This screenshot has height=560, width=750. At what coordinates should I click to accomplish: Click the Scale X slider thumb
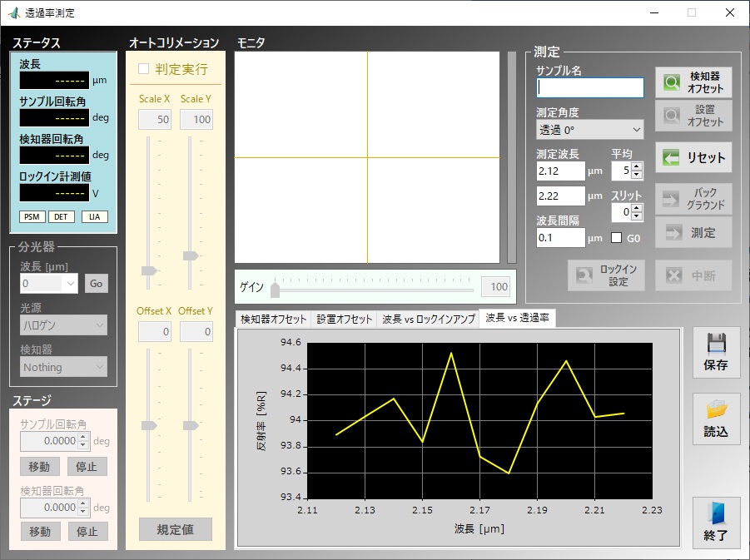[x=149, y=270]
